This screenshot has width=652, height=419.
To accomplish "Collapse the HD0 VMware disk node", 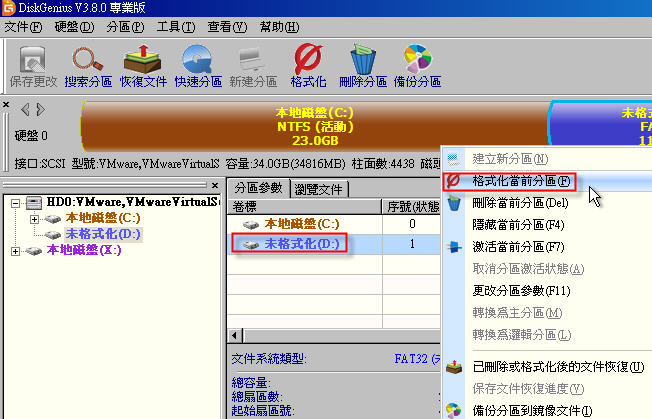I will coord(15,203).
